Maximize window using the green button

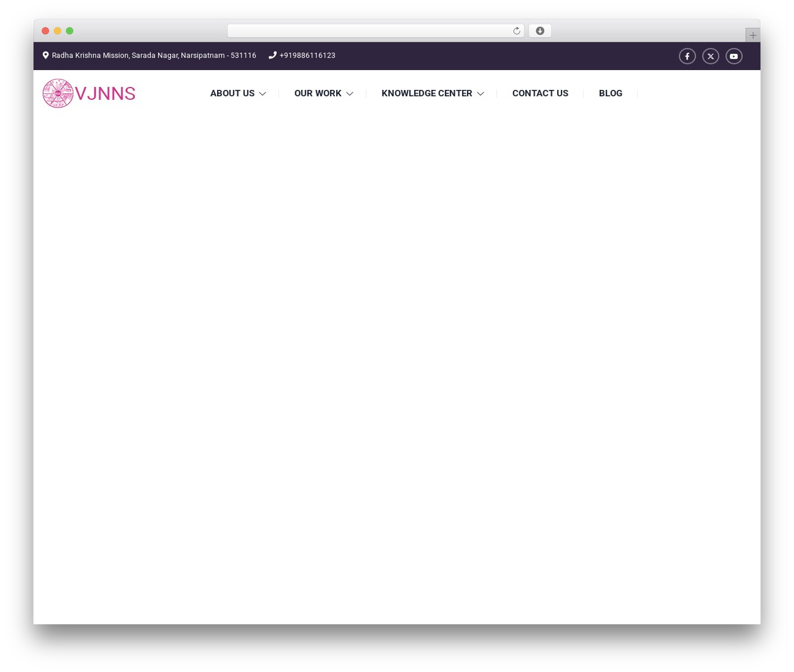pyautogui.click(x=69, y=31)
